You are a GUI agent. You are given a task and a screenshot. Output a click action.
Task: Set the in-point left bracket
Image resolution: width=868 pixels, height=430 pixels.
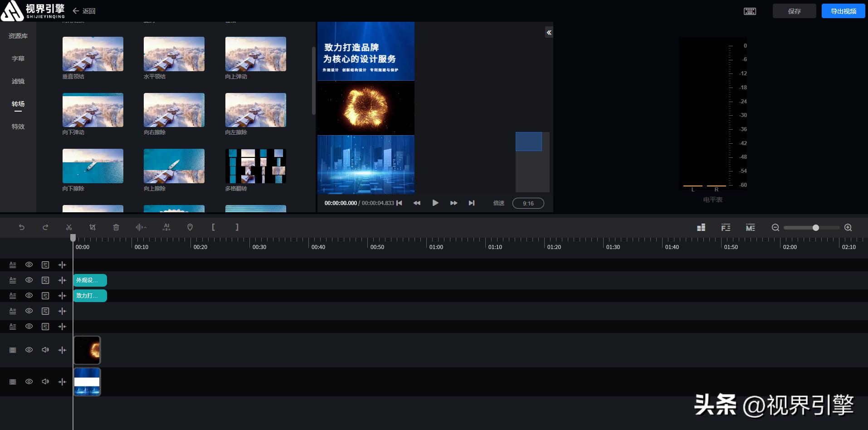[213, 227]
